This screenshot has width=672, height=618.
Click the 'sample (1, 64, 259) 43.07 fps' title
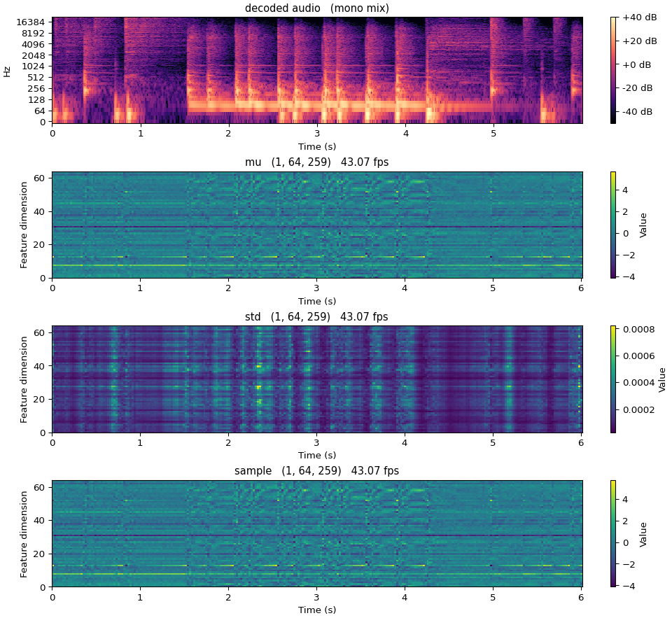317,471
